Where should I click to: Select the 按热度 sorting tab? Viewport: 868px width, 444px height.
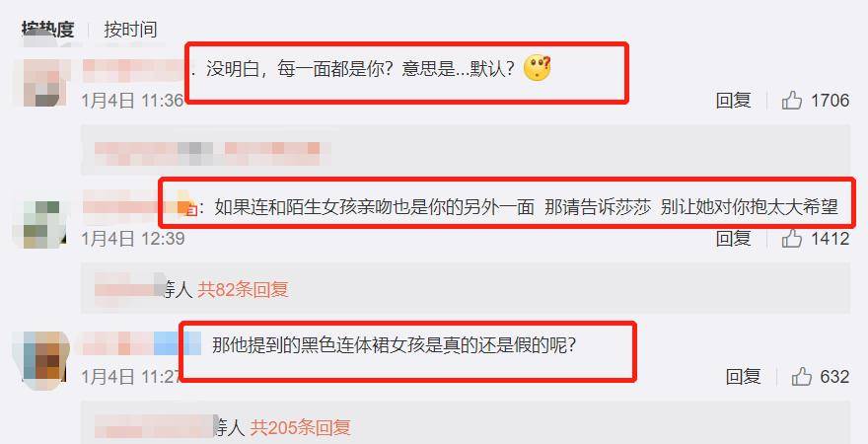[x=47, y=30]
